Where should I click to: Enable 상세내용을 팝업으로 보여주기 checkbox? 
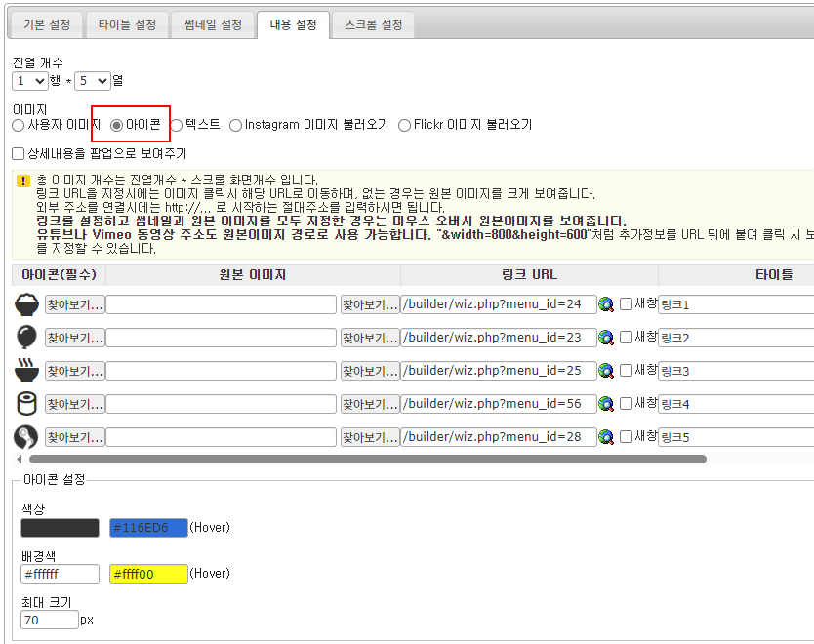click(x=19, y=154)
